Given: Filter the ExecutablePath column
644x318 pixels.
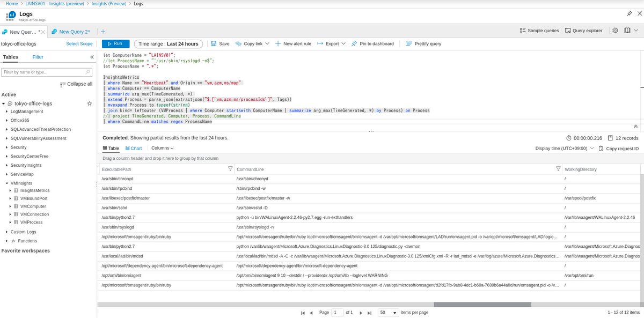Looking at the screenshot, I should click(230, 169).
